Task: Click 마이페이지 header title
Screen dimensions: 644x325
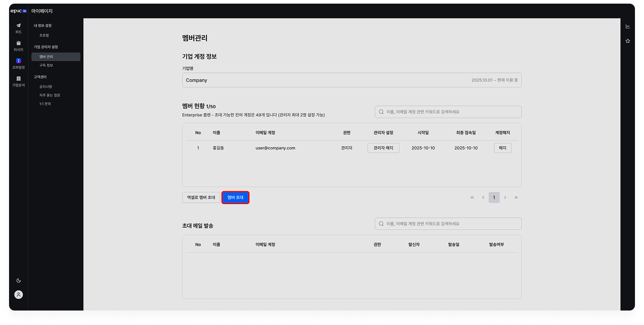Action: coord(42,11)
